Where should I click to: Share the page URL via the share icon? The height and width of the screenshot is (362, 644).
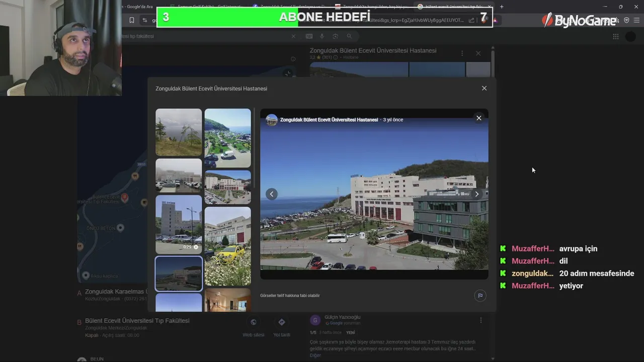click(471, 20)
